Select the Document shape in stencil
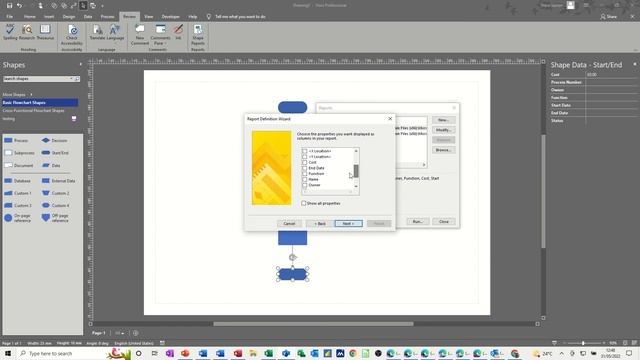The width and height of the screenshot is (640, 360). coord(19,165)
